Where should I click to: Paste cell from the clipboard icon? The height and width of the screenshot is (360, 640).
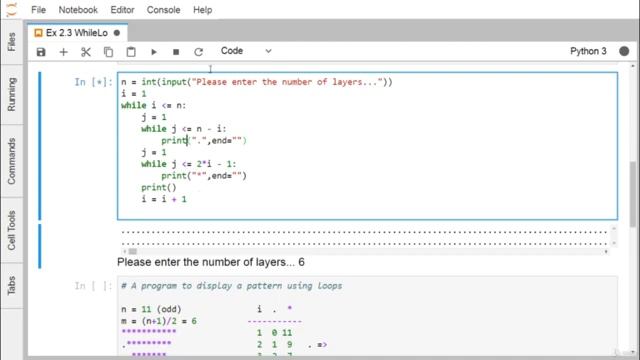131,52
